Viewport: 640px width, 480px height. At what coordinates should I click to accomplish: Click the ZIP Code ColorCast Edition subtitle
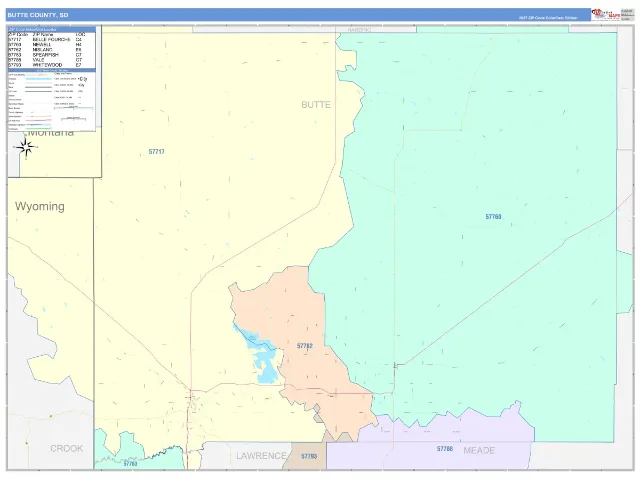click(x=548, y=18)
